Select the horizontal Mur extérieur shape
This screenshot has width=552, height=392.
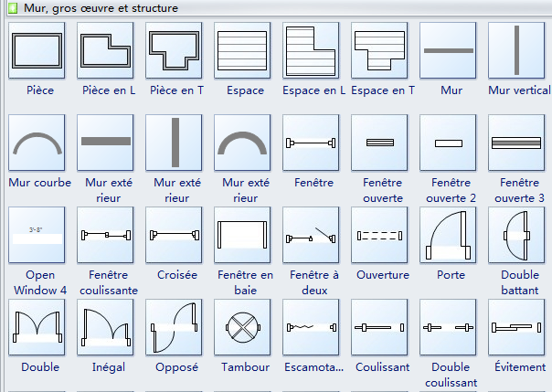point(105,143)
